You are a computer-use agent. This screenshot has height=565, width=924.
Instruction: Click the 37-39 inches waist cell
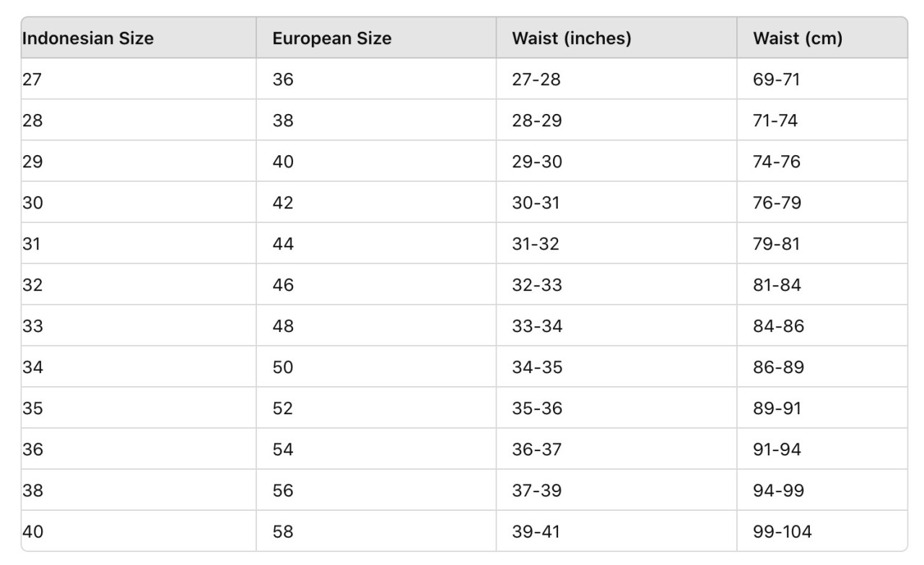click(x=616, y=491)
